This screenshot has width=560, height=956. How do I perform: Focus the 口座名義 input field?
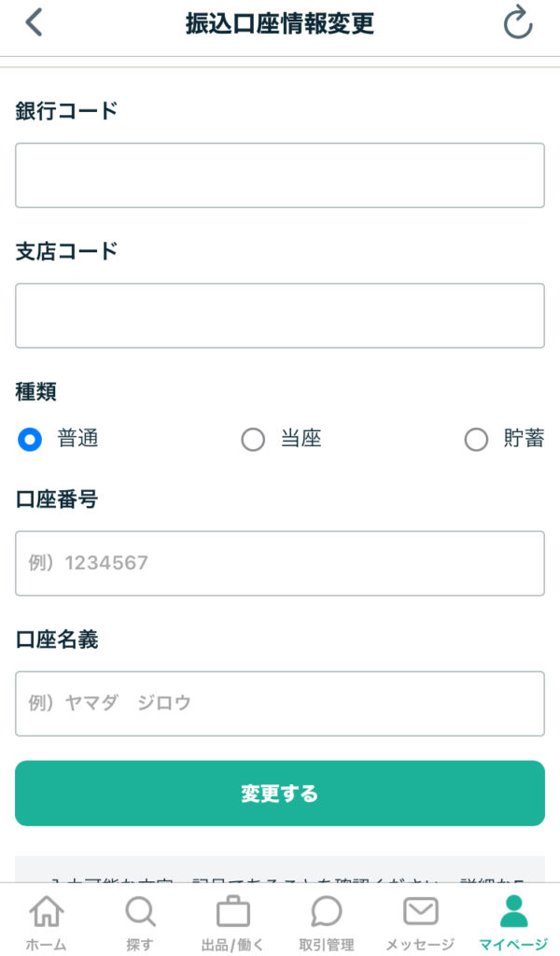(x=279, y=703)
